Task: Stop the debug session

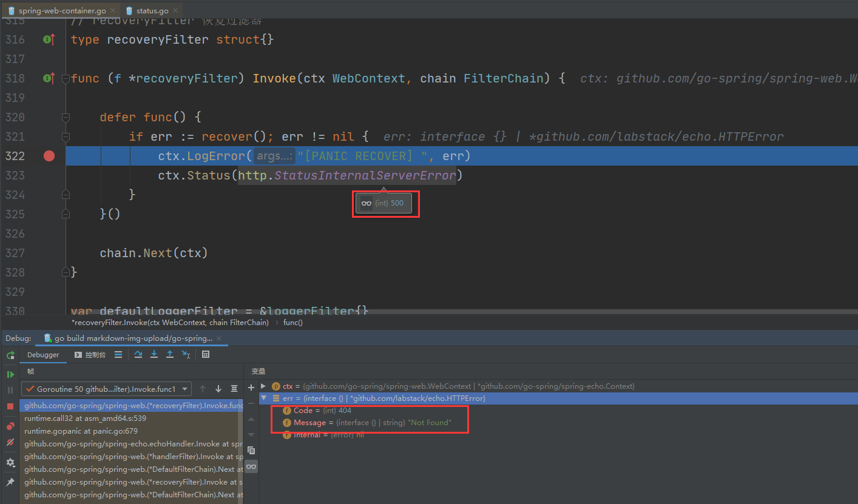Action: [x=10, y=406]
